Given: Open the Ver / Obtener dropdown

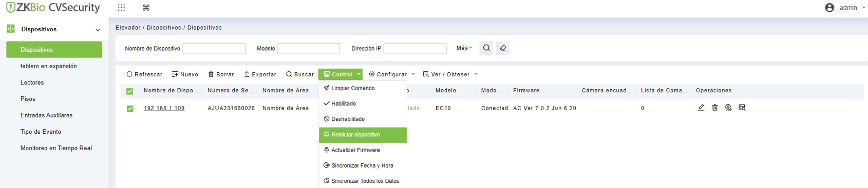Looking at the screenshot, I should point(450,74).
